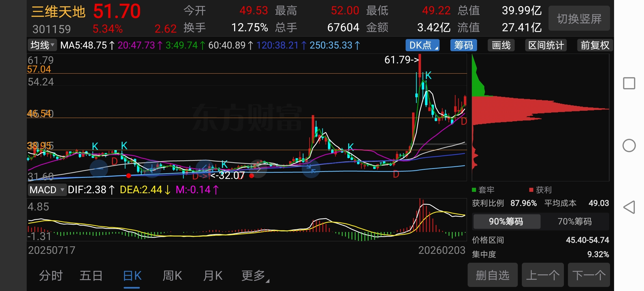644x291 pixels.
Task: Click the red D signal near 20260203
Action: coord(464,122)
